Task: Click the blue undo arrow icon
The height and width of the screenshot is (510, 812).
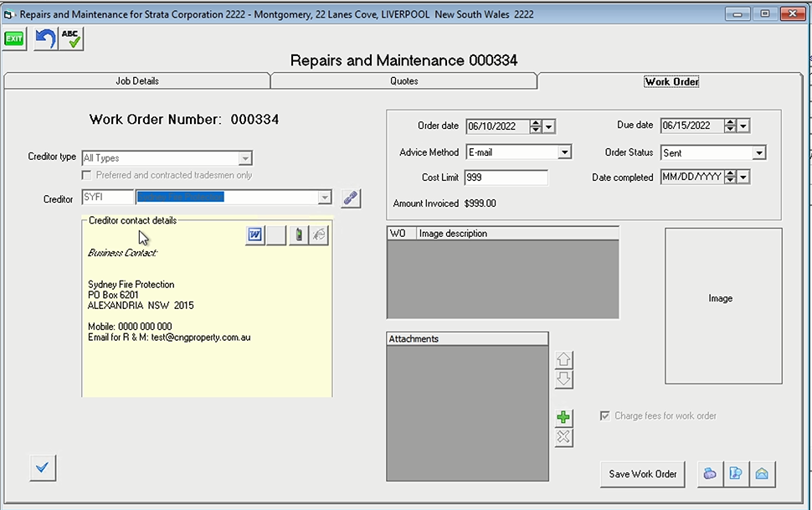Action: tap(45, 39)
